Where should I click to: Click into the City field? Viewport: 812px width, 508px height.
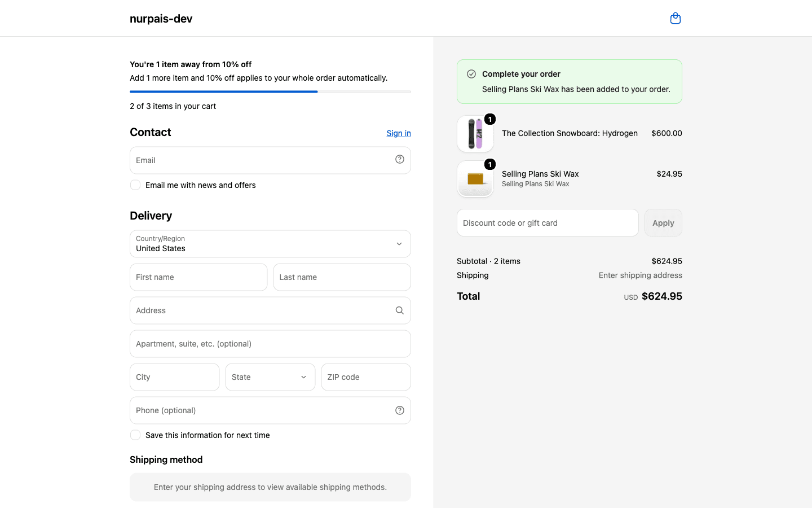(174, 377)
